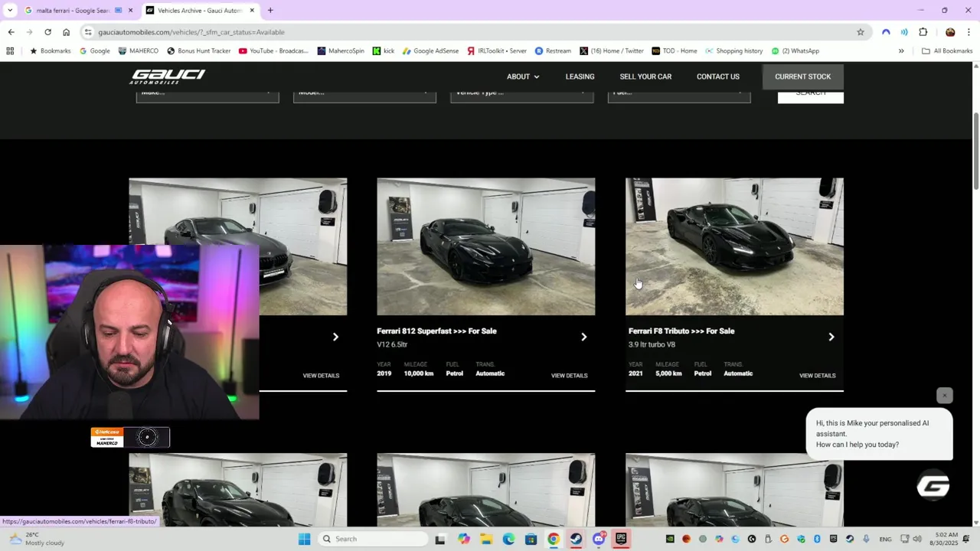
Task: Reload the current page
Action: tap(47, 32)
